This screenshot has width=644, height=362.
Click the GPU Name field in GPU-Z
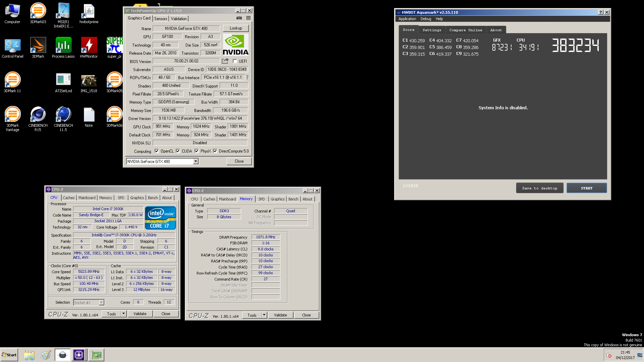click(186, 28)
